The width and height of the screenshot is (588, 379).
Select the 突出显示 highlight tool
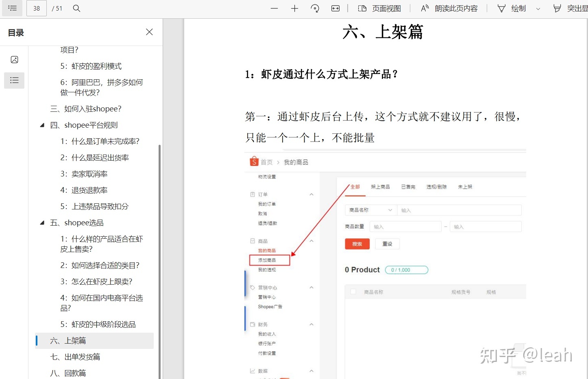[x=571, y=8]
